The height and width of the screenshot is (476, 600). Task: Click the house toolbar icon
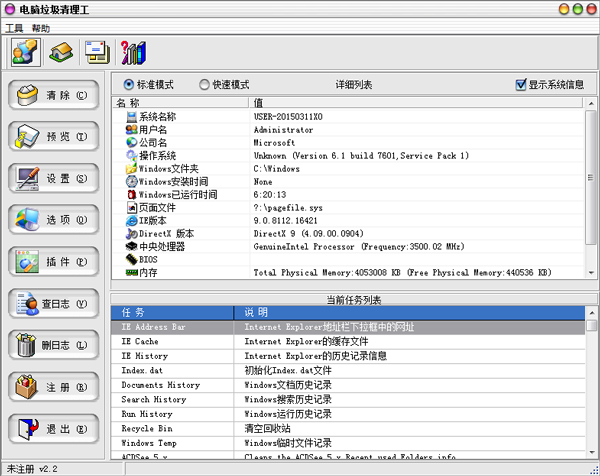(61, 52)
